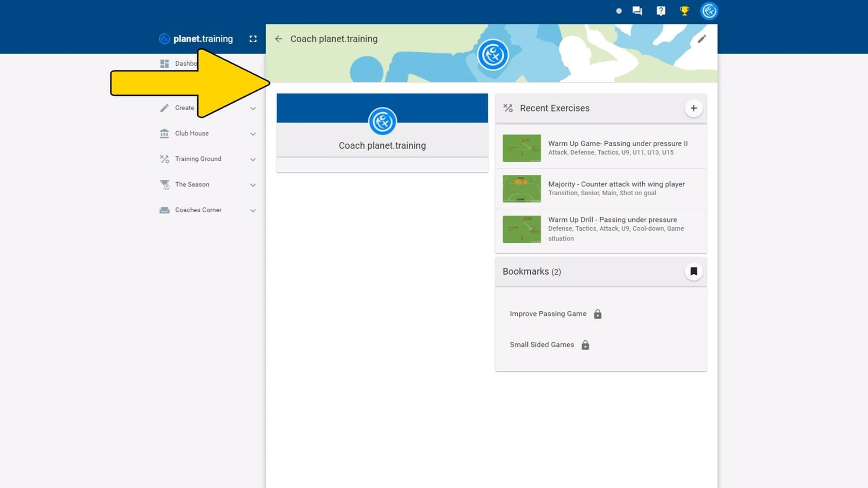Viewport: 868px width, 488px height.
Task: Open the chat messages icon in top bar
Action: [x=637, y=10]
